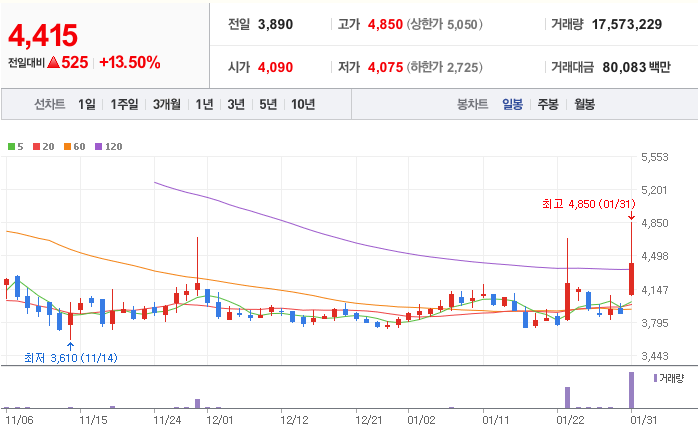Click the red up-triangle change icon
The width and height of the screenshot is (698, 444).
[53, 62]
